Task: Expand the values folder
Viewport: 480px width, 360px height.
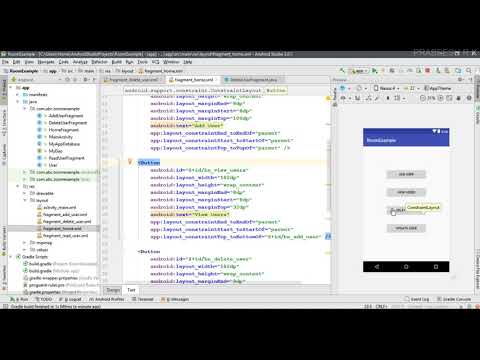Action: pos(25,250)
